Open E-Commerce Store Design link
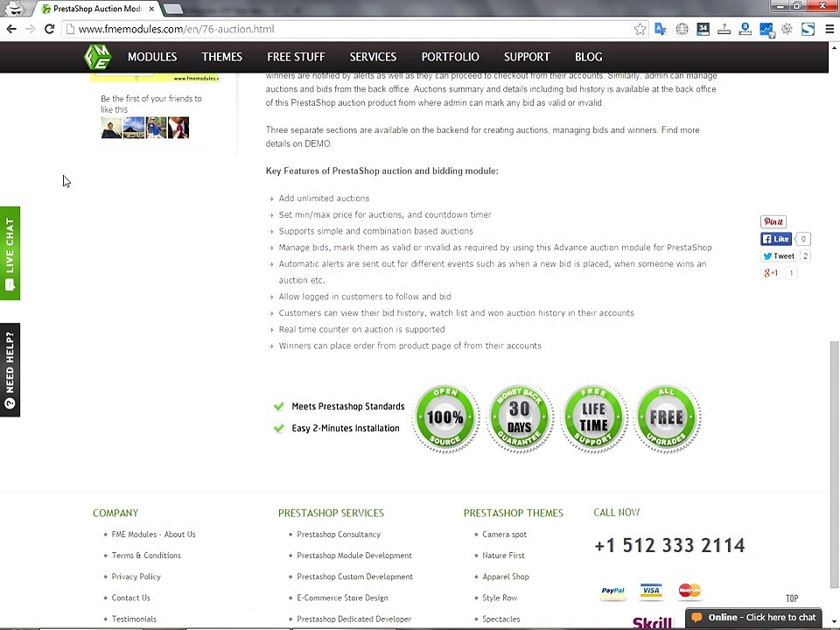The image size is (840, 630). (342, 598)
